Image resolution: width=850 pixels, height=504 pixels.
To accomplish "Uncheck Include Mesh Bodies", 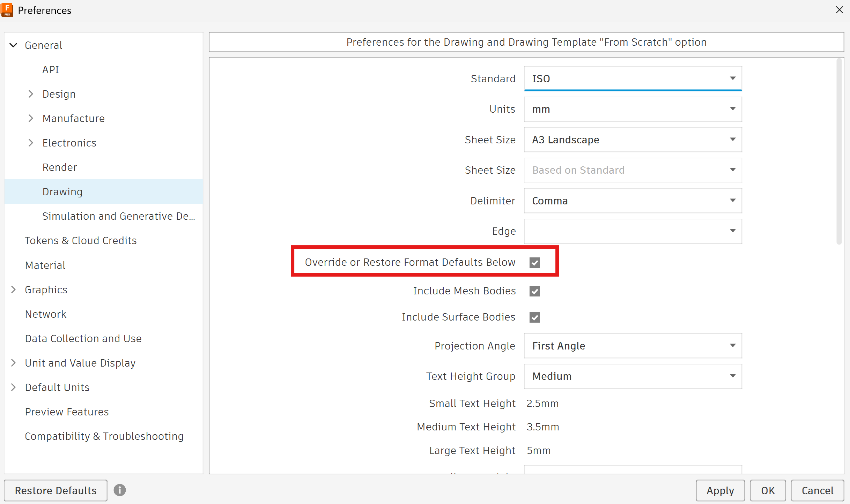I will tap(534, 291).
